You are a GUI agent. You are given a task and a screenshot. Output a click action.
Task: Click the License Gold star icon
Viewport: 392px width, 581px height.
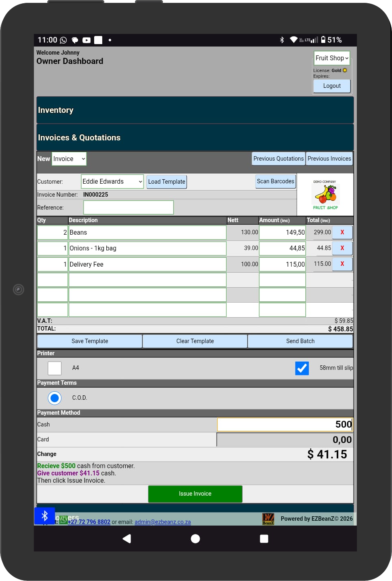pos(345,70)
